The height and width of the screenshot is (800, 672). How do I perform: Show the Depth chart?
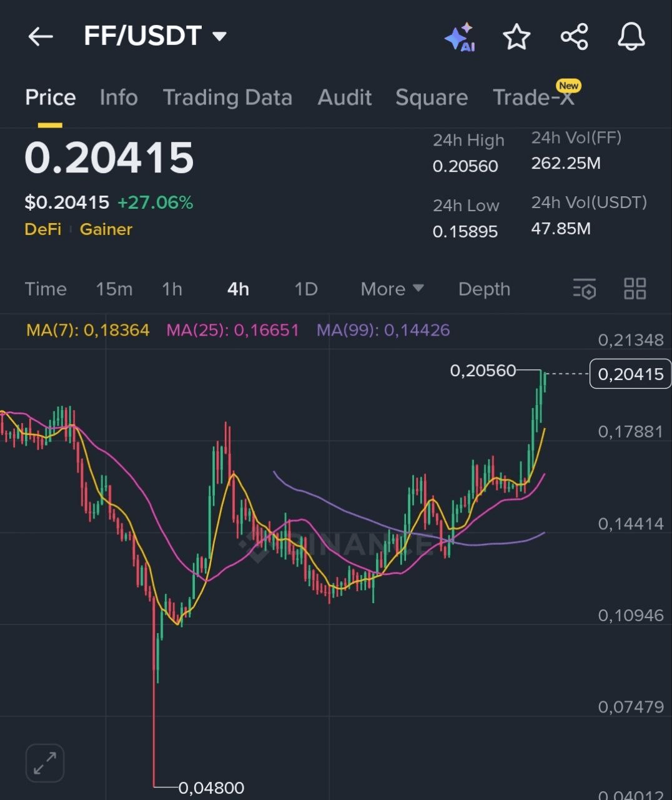pyautogui.click(x=484, y=289)
